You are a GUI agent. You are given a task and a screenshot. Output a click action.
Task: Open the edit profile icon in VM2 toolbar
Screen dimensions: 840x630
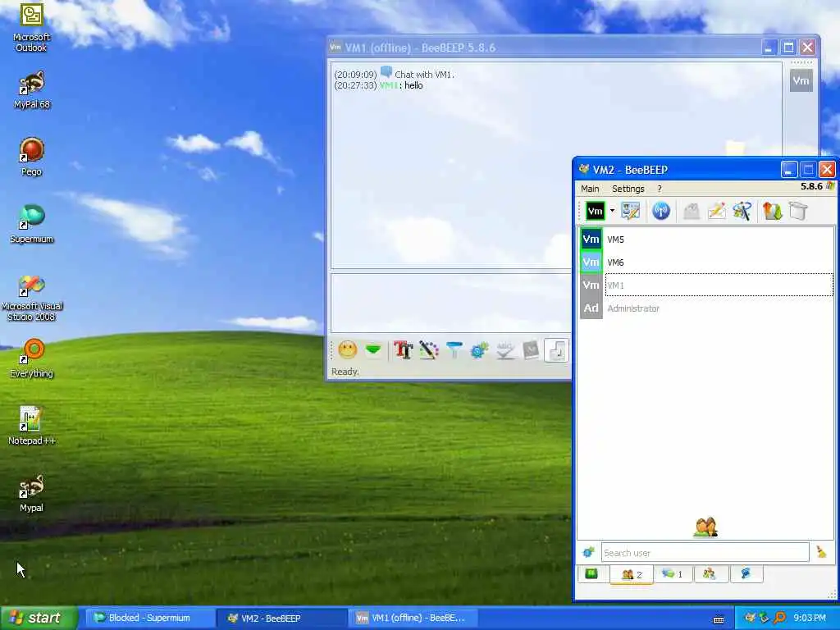pos(631,211)
